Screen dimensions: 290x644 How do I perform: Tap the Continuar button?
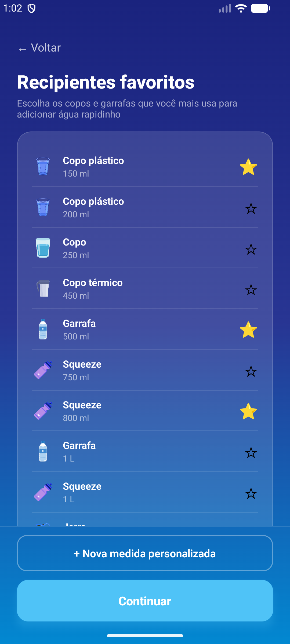[145, 601]
